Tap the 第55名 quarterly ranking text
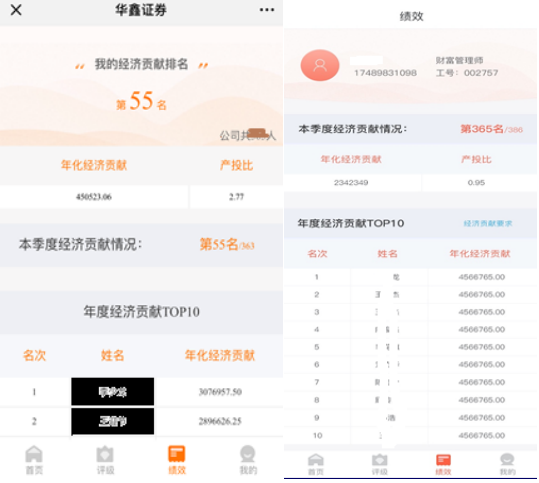Viewport: 539px width, 483px height. click(x=219, y=244)
